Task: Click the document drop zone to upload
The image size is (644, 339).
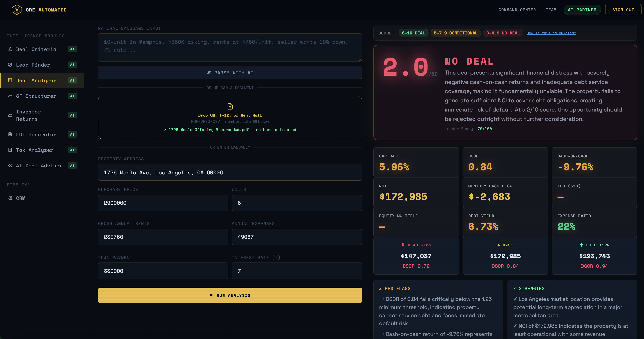Action: (x=230, y=117)
